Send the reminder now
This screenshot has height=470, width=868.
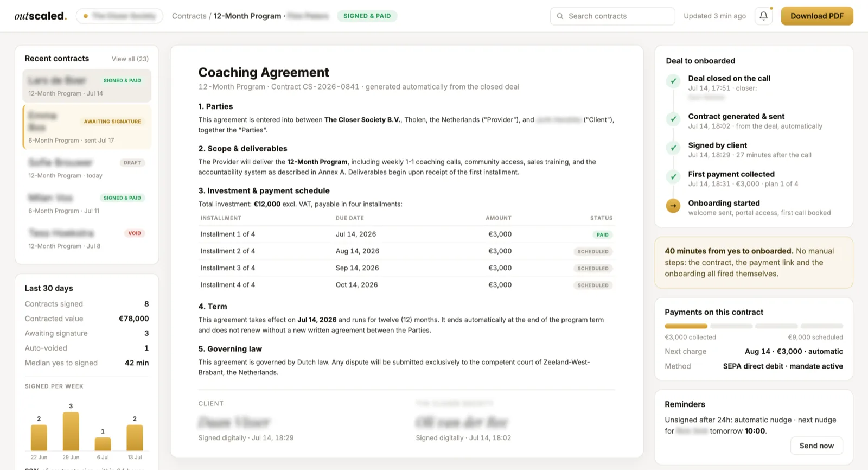816,446
